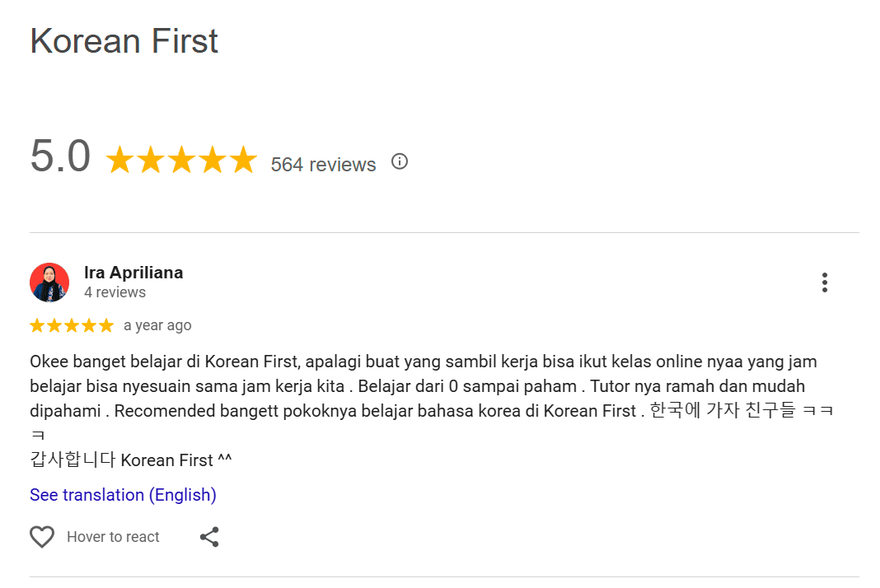The width and height of the screenshot is (880, 588).
Task: Open Ira Apriliana's profile photo
Action: click(49, 282)
